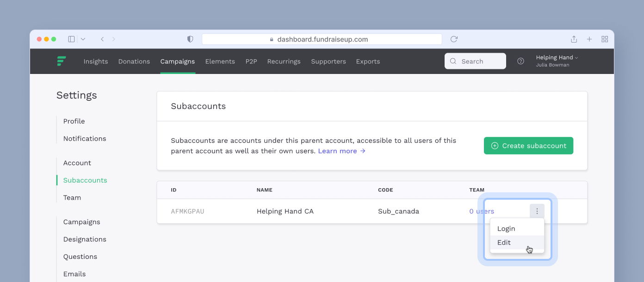The width and height of the screenshot is (644, 282).
Task: Click the ID column header
Action: click(173, 190)
